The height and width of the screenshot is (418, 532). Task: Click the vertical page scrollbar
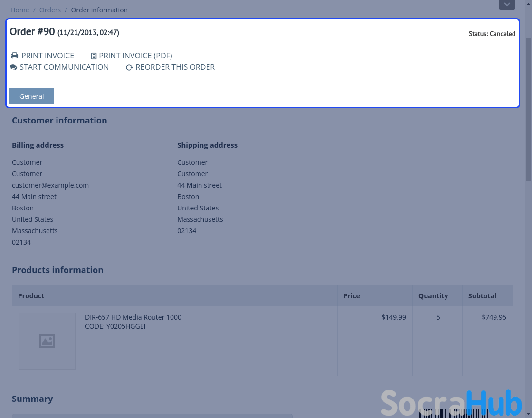[x=528, y=109]
